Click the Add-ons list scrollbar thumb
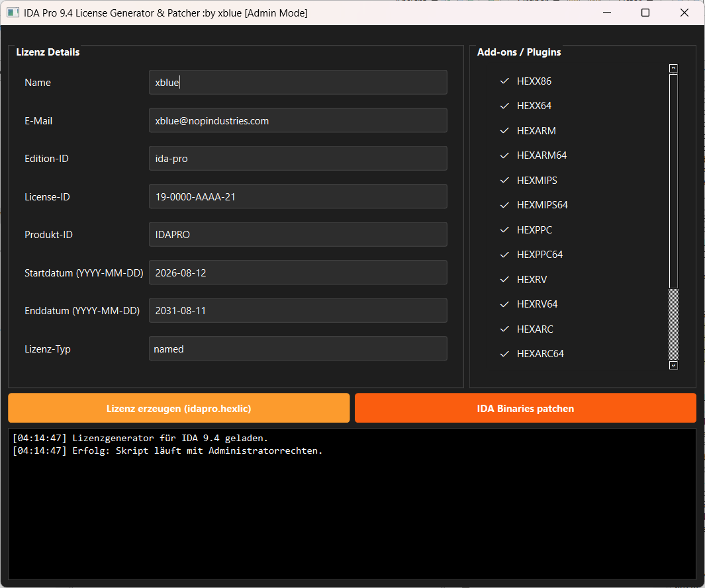 [673, 181]
